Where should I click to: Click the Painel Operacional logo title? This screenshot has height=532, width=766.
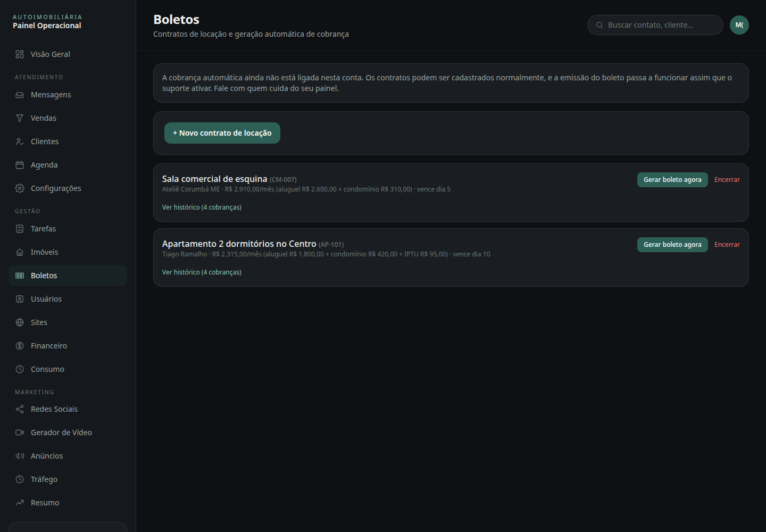click(47, 26)
